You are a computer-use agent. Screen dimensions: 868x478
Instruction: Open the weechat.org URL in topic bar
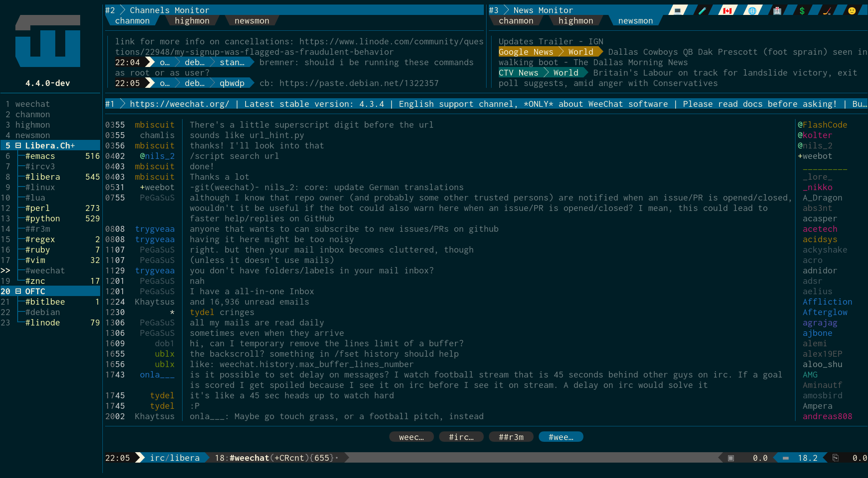pos(179,104)
